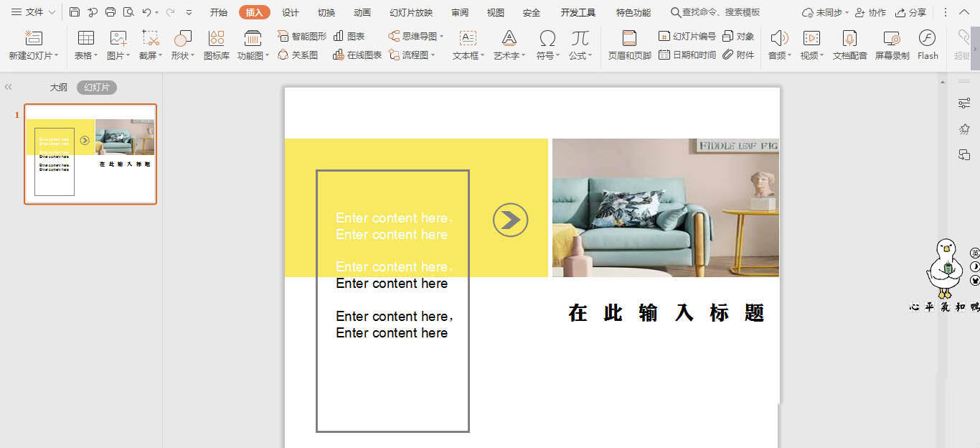980x448 pixels.
Task: Open 思维导图 dropdown arrow
Action: click(x=442, y=36)
